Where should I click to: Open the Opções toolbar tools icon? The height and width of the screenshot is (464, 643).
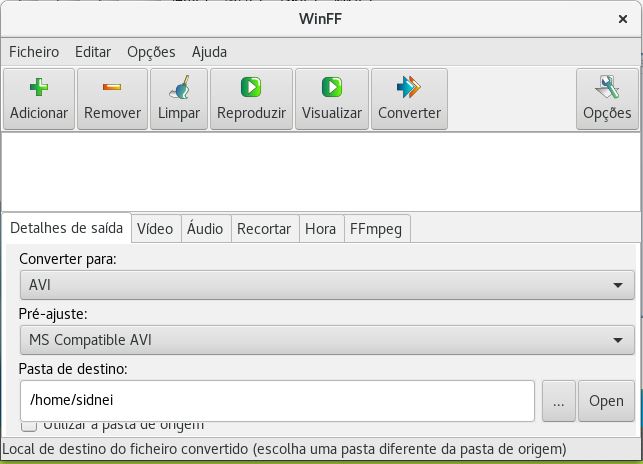click(x=607, y=87)
